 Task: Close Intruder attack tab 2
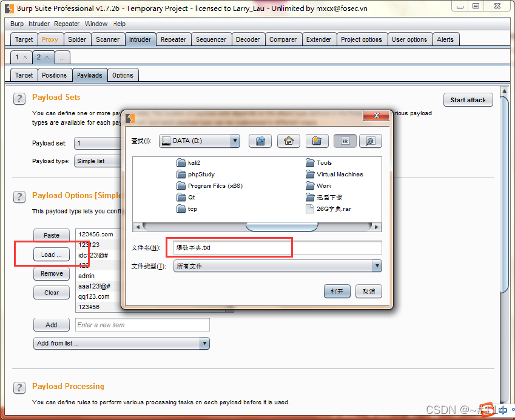[x=47, y=58]
